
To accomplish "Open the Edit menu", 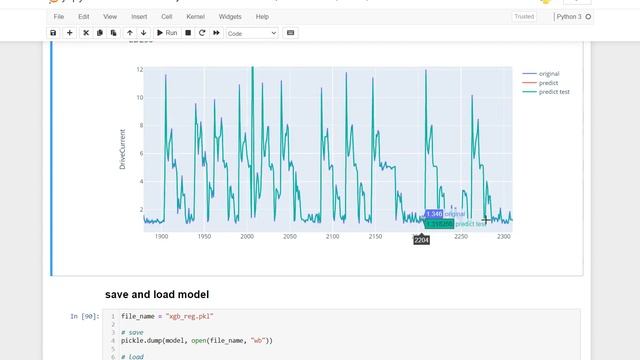I will (84, 17).
